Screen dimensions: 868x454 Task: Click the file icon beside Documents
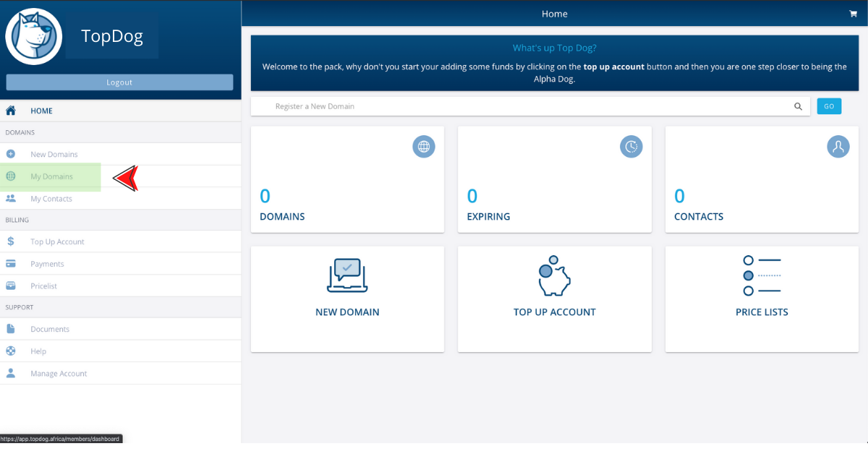click(x=11, y=329)
